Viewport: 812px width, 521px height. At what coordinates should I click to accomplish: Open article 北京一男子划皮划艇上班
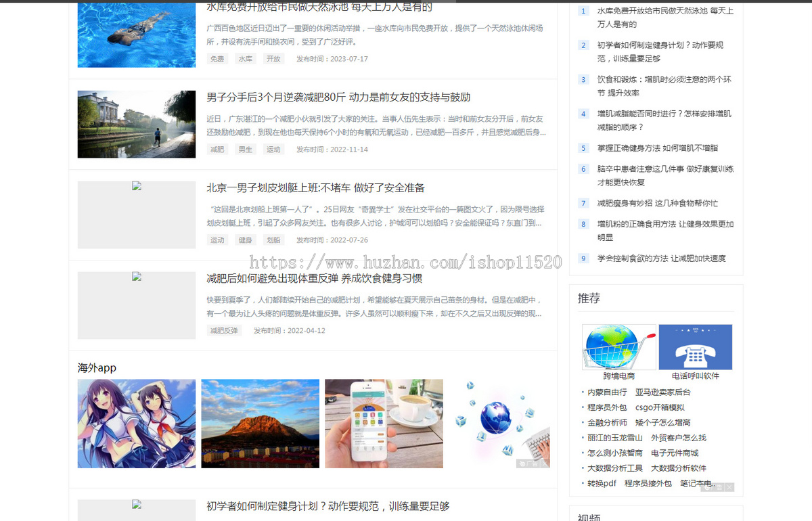tap(315, 187)
